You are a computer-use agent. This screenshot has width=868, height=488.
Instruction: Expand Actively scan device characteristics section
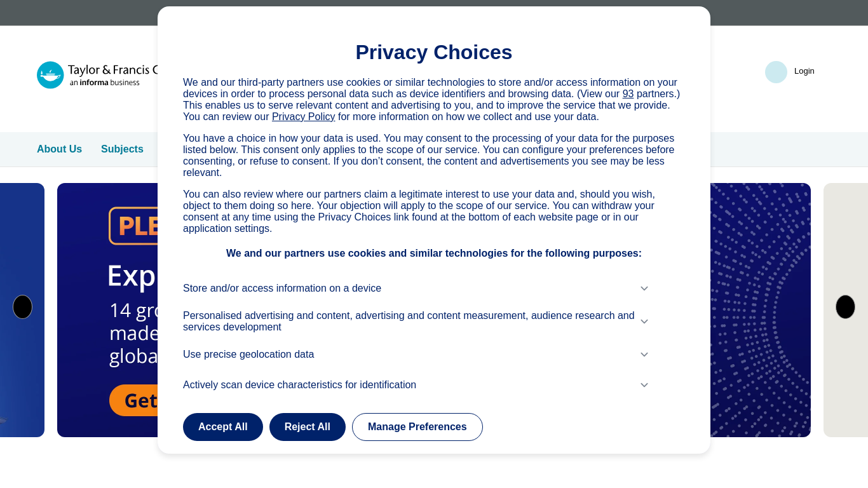416,385
